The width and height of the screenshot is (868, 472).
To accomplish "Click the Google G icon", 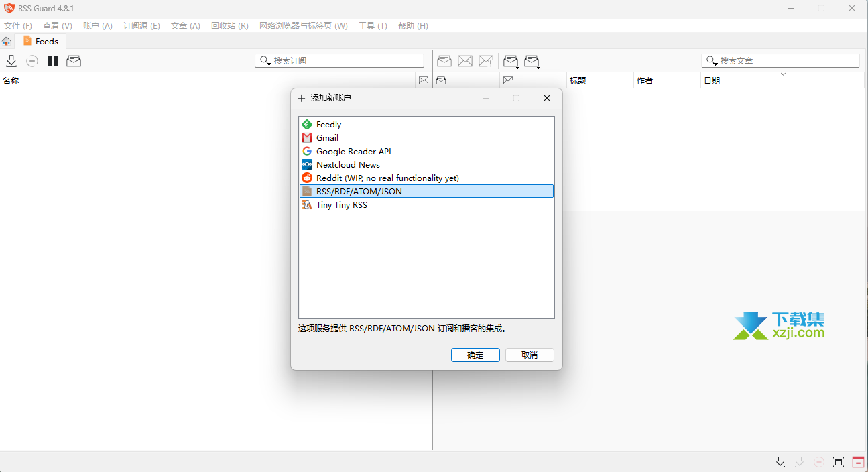I will (307, 152).
